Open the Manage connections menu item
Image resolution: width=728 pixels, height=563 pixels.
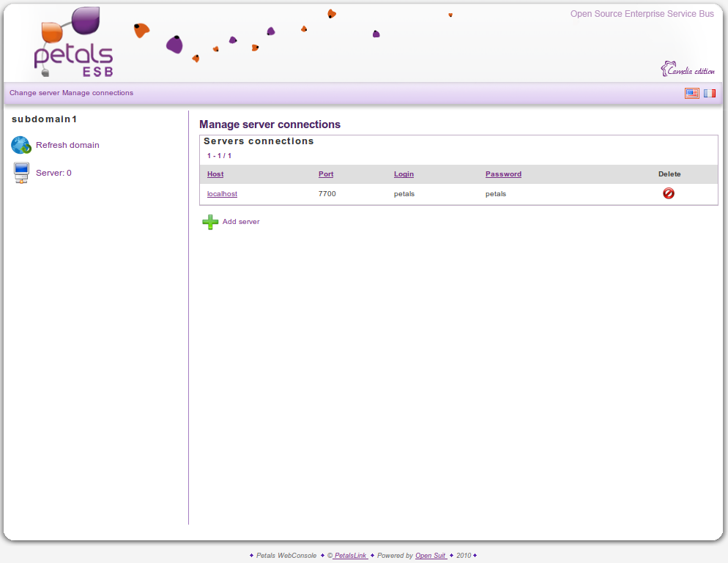(98, 93)
